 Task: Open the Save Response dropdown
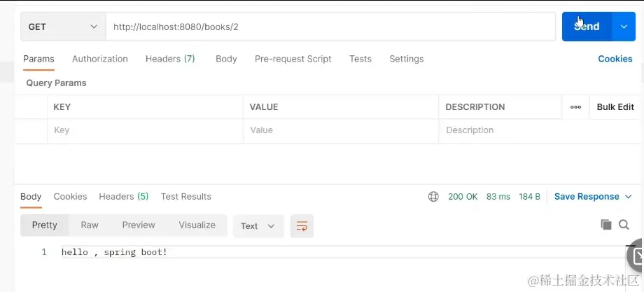click(592, 197)
